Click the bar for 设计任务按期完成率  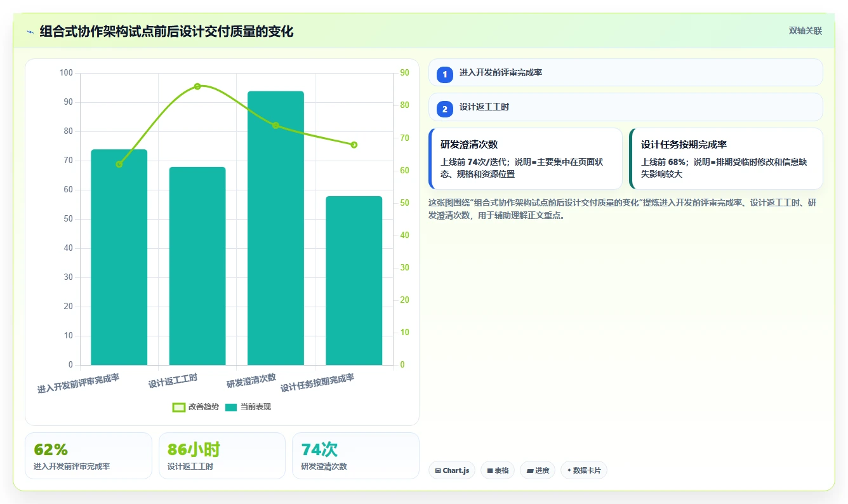354,281
